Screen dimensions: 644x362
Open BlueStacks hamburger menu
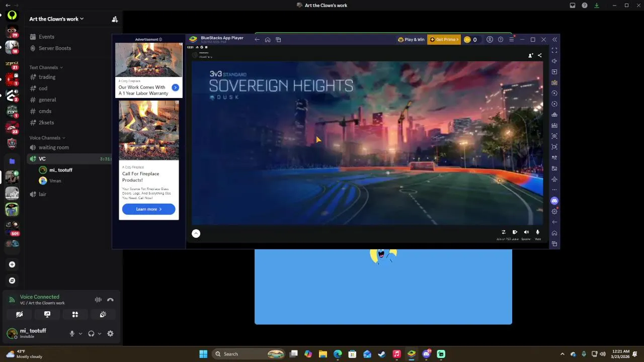(511, 40)
